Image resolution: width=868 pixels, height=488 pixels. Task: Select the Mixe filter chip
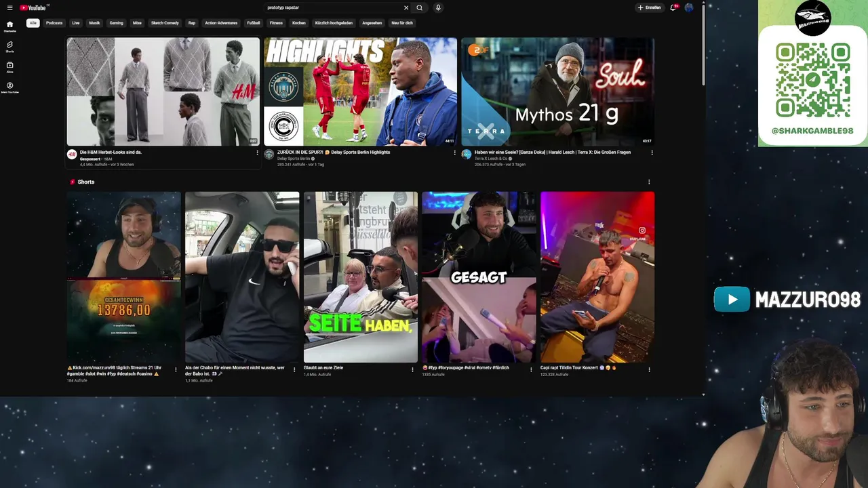[138, 22]
